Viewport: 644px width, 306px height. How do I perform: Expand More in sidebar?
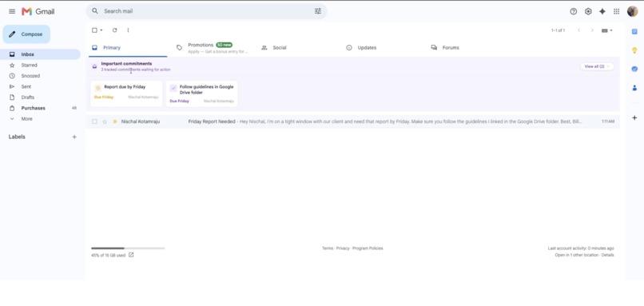(x=26, y=119)
